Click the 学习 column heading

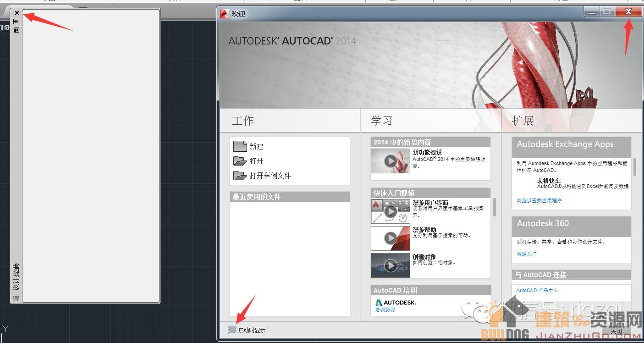pos(382,121)
